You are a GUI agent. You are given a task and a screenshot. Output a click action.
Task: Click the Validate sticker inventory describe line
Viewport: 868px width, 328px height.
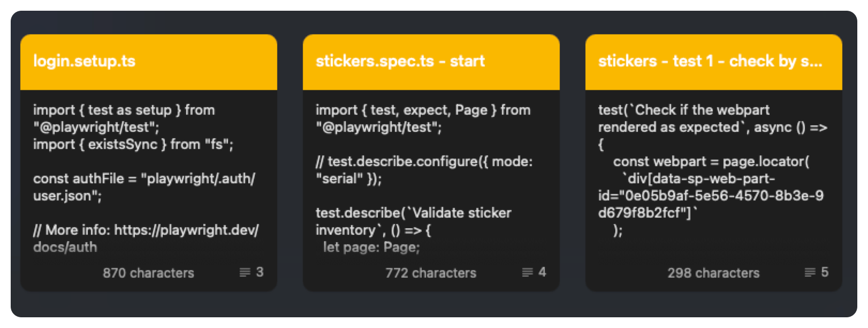[413, 213]
